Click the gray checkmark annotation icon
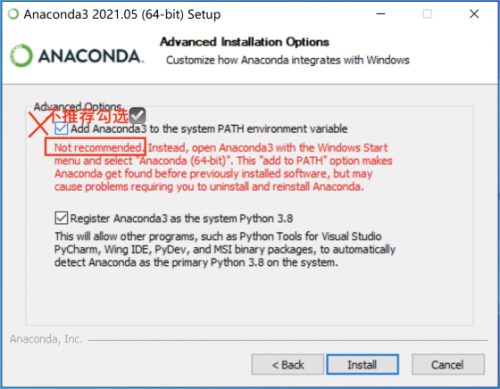Screen dimensions: 500x389 tap(137, 115)
